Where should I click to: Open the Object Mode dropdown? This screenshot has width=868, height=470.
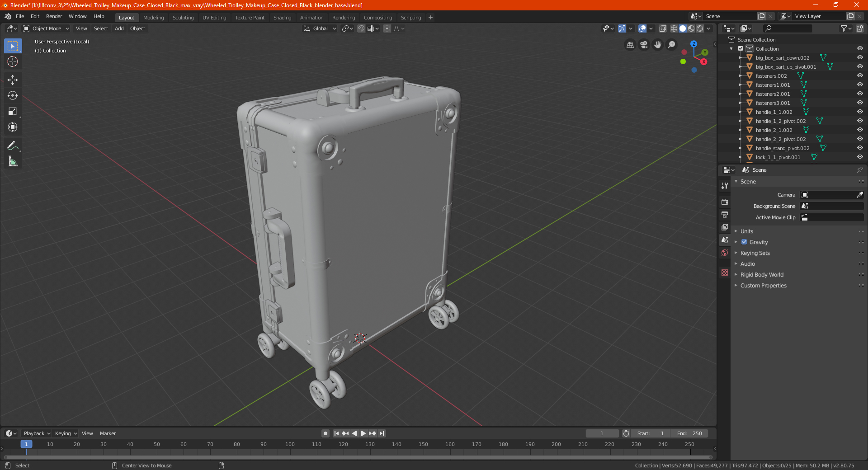click(x=46, y=28)
